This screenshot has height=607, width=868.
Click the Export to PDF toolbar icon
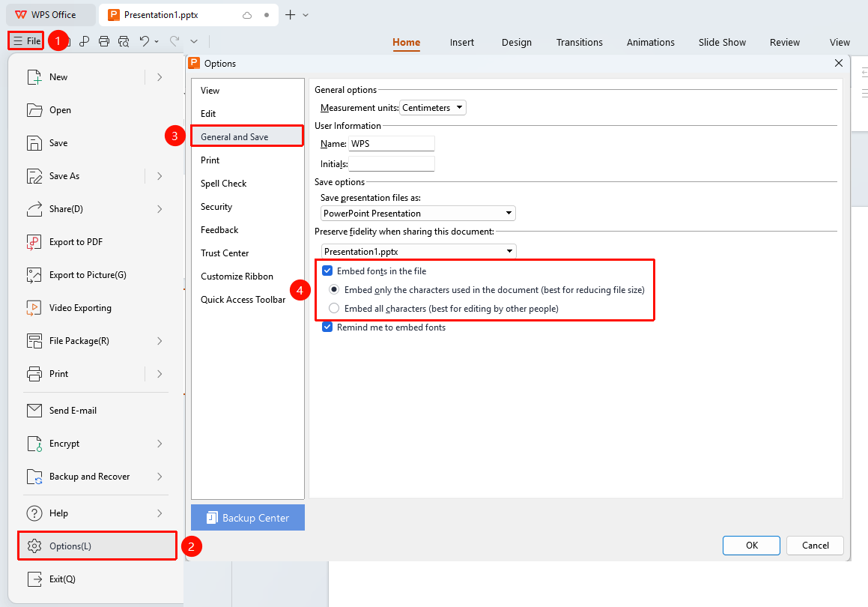point(84,41)
